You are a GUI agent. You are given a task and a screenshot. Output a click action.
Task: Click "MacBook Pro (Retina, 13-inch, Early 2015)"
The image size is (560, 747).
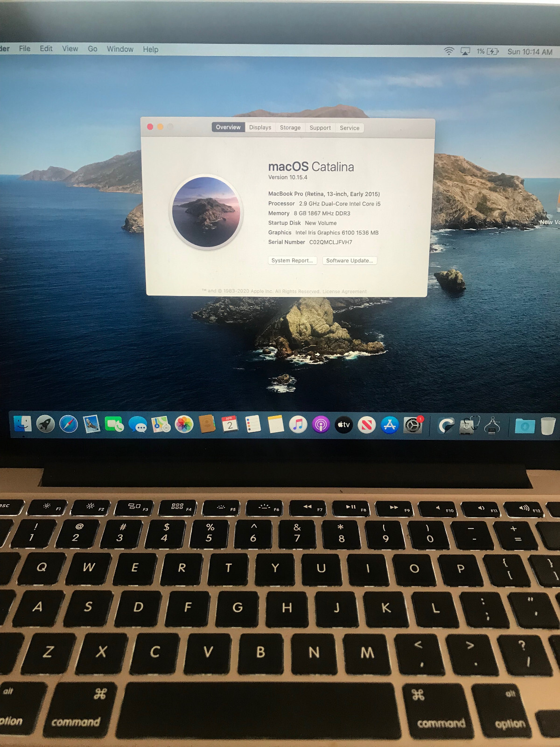click(x=324, y=194)
